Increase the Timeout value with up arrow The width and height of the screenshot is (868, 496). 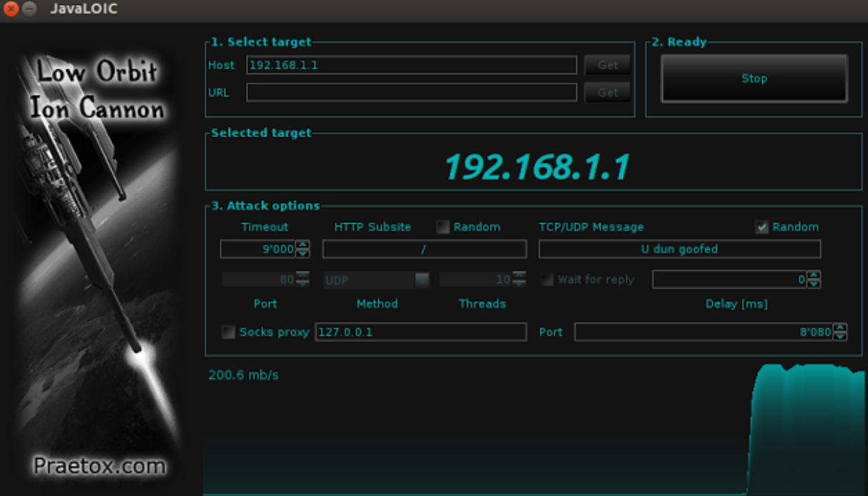(303, 244)
